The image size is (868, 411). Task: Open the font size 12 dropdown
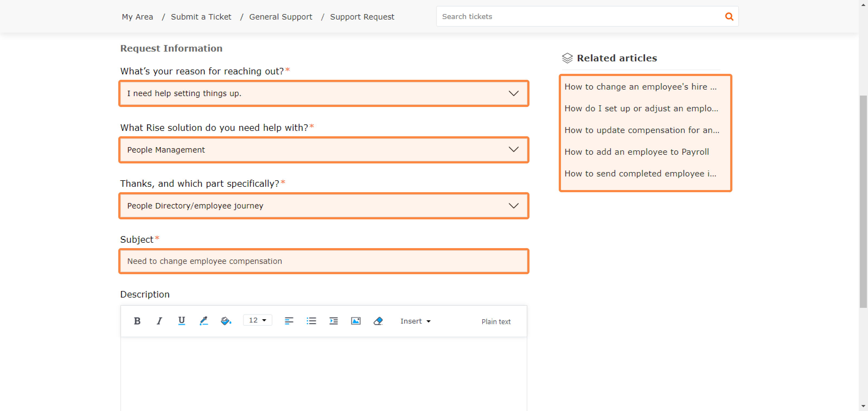(257, 320)
